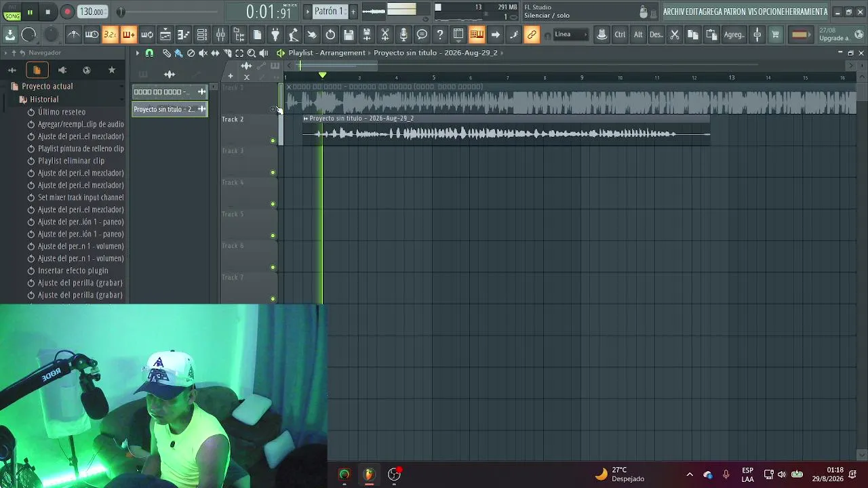Toggle mute switch on Track 2
Screen dimensions: 868x488
click(x=273, y=141)
